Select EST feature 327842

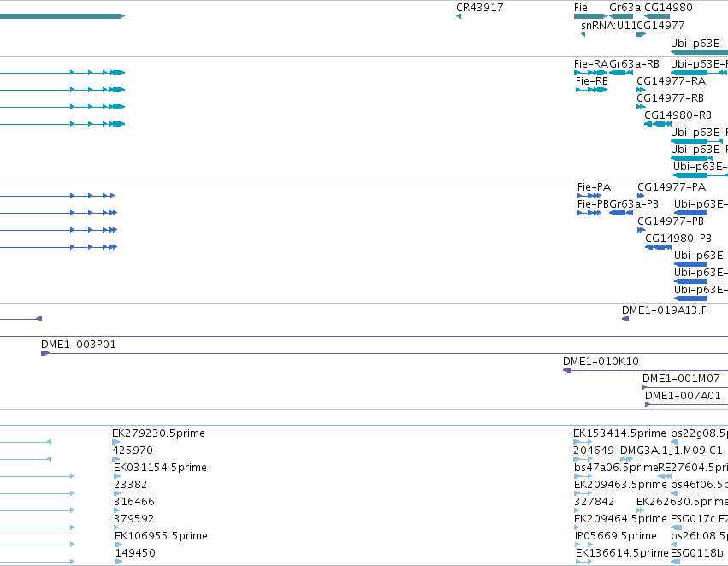(595, 502)
